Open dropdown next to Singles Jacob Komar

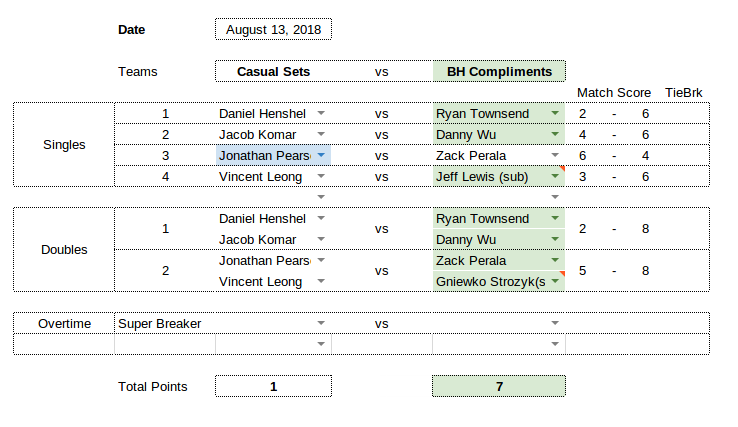(321, 134)
